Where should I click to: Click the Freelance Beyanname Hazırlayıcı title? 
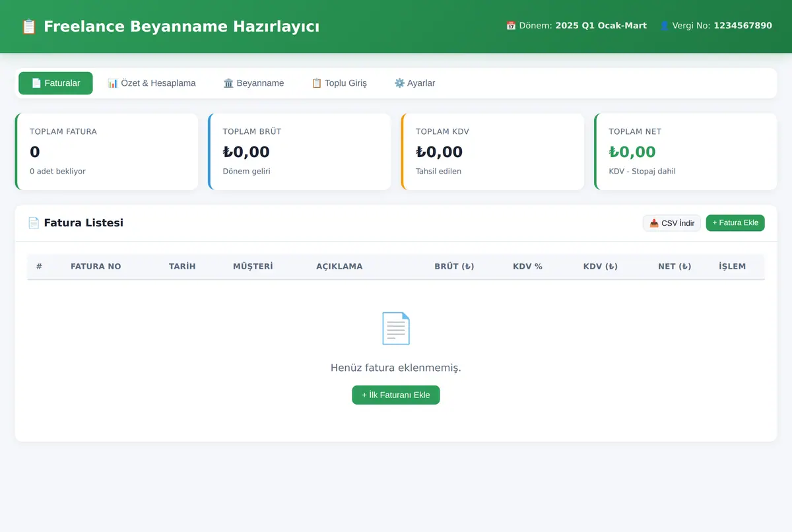[x=181, y=26]
